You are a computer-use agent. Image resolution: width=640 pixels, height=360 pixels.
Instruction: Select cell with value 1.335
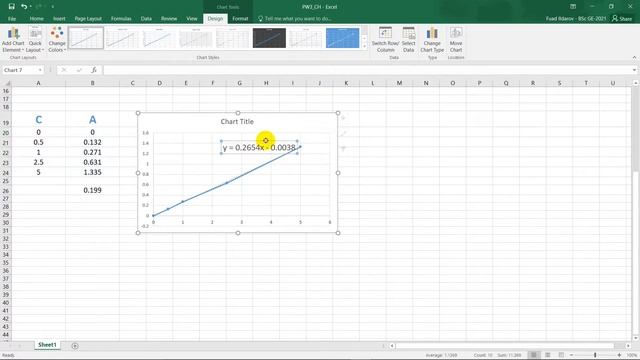point(92,172)
